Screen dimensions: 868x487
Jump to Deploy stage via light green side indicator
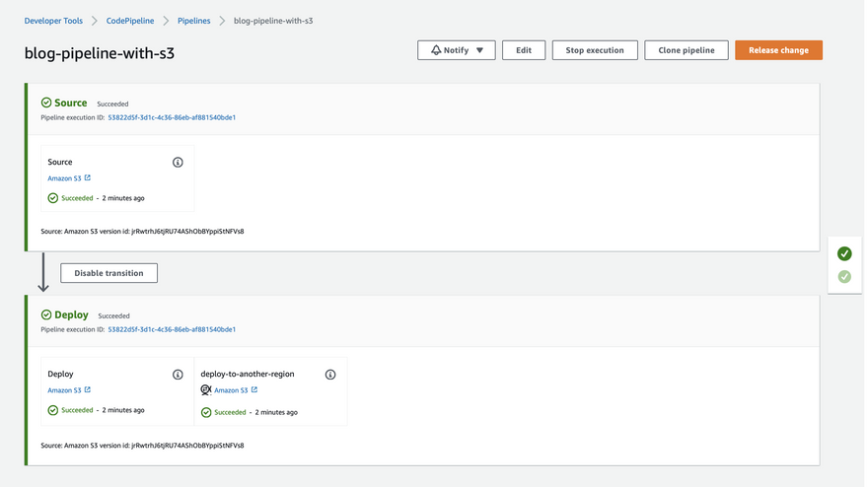(844, 277)
